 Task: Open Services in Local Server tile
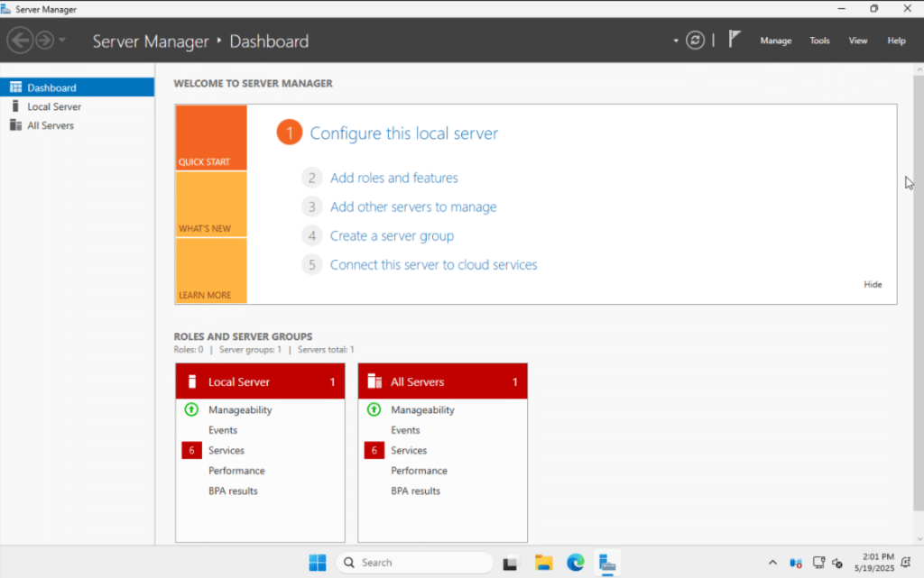tap(226, 450)
